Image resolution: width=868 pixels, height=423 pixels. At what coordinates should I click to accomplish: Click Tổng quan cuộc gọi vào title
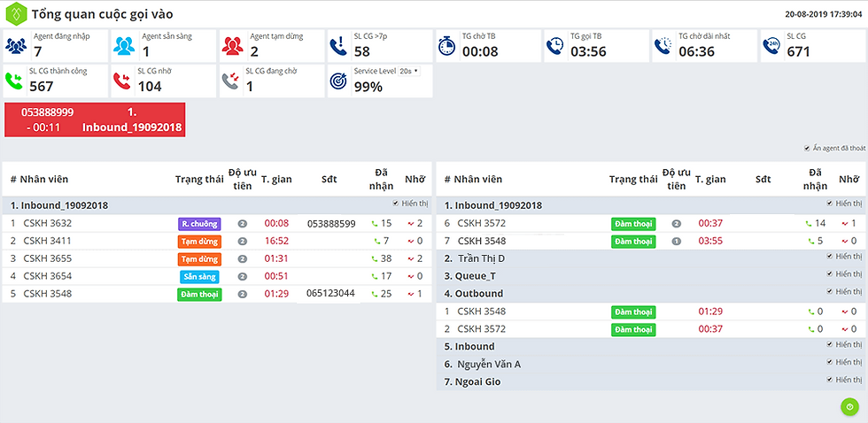click(103, 14)
